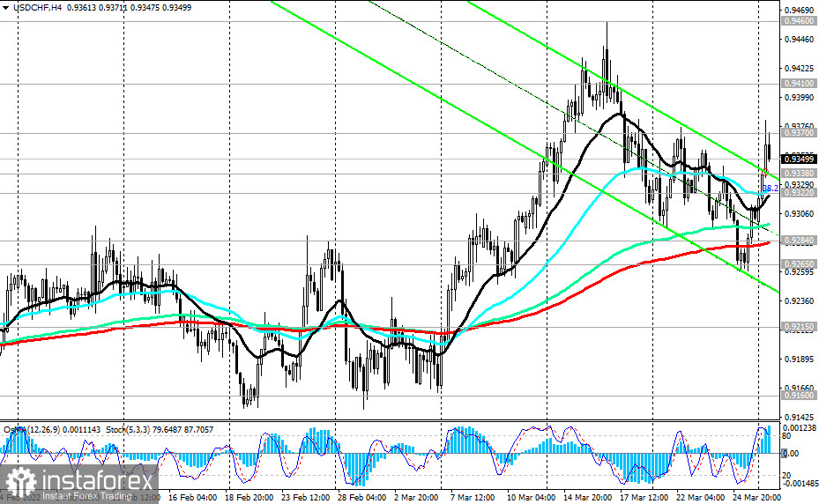Click the 23 Feb 12:00 time label
Viewport: 819px width, 504px height.
coord(306,497)
